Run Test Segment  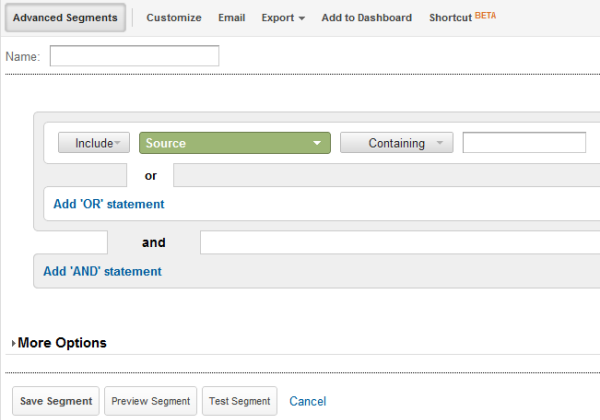[239, 401]
